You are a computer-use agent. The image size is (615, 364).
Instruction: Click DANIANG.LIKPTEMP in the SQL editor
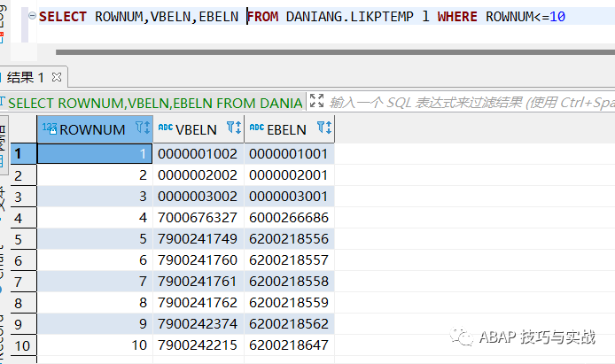click(x=349, y=17)
